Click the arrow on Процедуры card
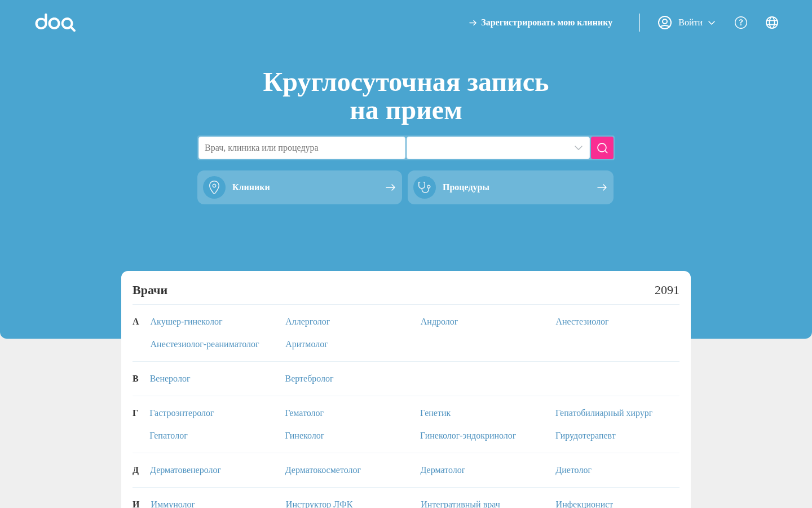Viewport: 812px width, 508px height. (x=602, y=187)
